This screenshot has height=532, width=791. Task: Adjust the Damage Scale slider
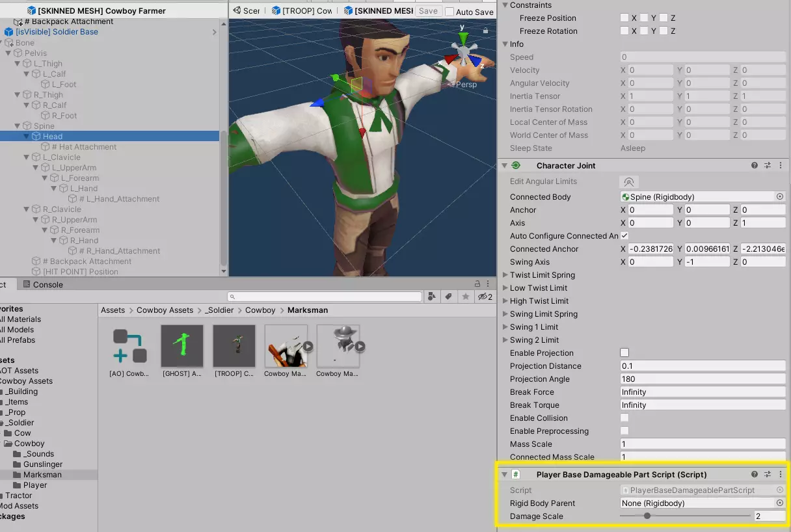pos(647,516)
